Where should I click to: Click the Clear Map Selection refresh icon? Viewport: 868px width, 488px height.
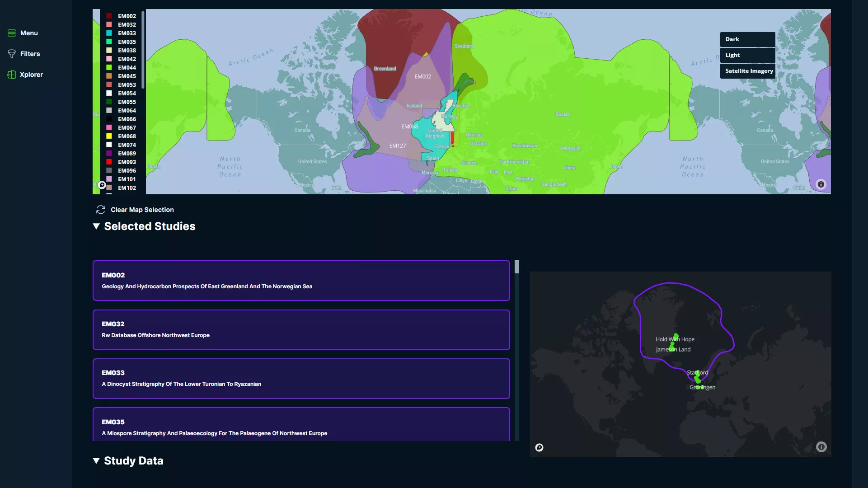tap(100, 210)
